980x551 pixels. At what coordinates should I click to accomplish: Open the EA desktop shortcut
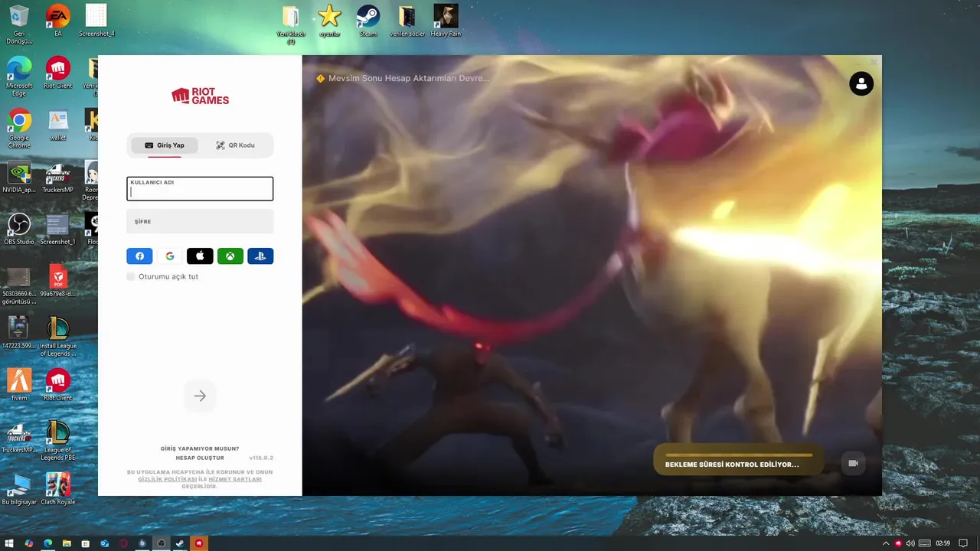58,21
